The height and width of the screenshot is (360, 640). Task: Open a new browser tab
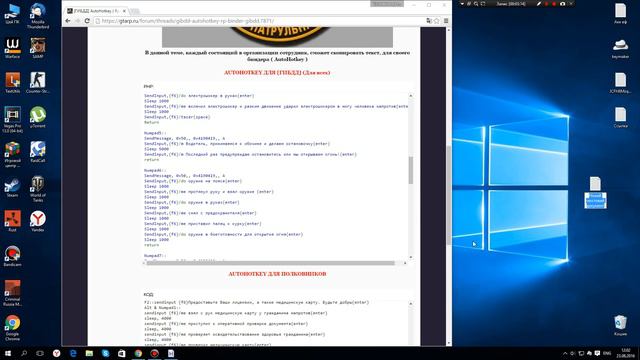click(x=135, y=11)
